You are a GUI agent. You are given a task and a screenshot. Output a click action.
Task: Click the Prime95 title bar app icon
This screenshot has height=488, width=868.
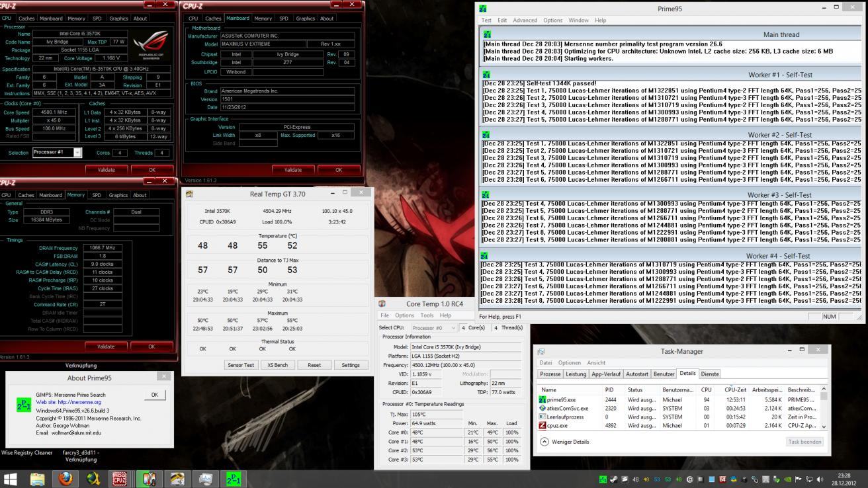(483, 9)
